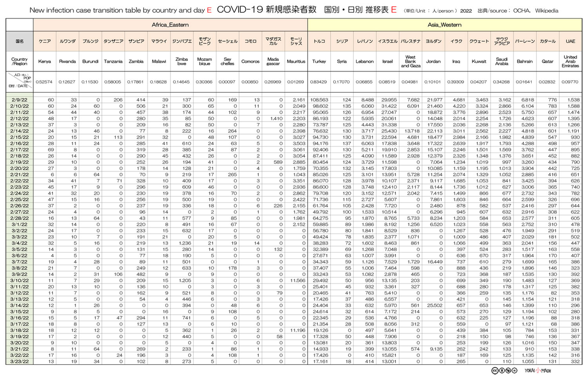Click the red E after 'day' in the title
Image resolution: width=588 pixels, height=378 pixels.
(x=209, y=10)
